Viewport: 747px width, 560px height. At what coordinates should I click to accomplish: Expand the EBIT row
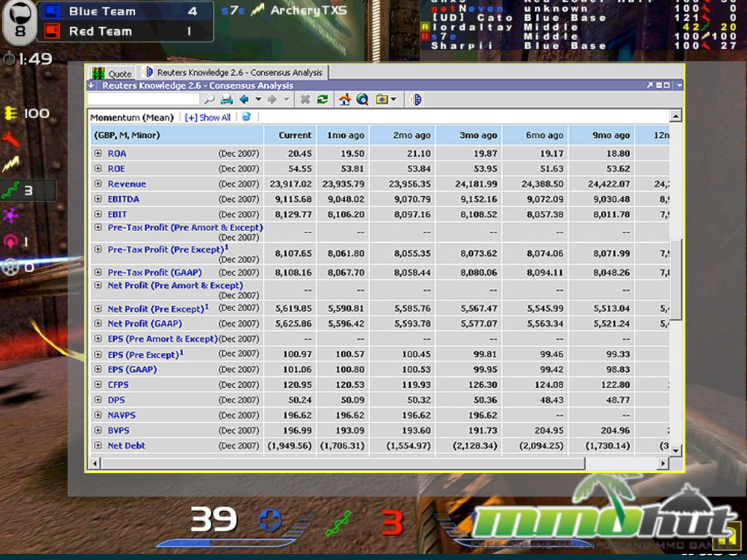click(98, 214)
